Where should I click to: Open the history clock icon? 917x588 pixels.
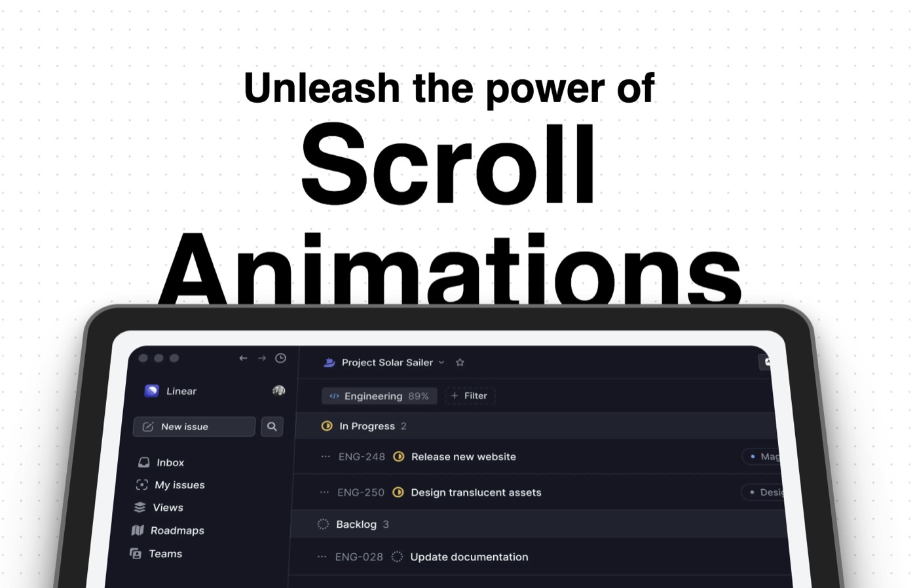tap(280, 358)
